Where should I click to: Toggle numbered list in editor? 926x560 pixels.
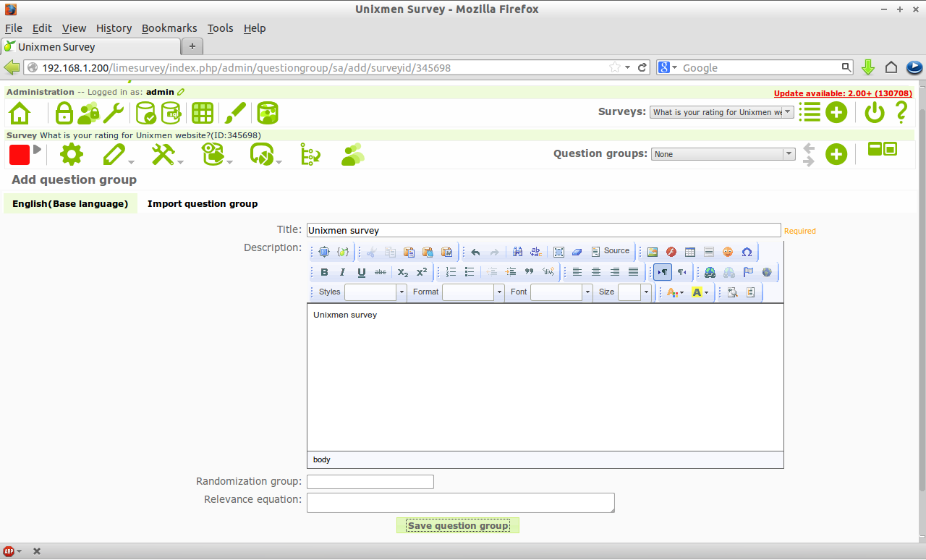pos(451,272)
